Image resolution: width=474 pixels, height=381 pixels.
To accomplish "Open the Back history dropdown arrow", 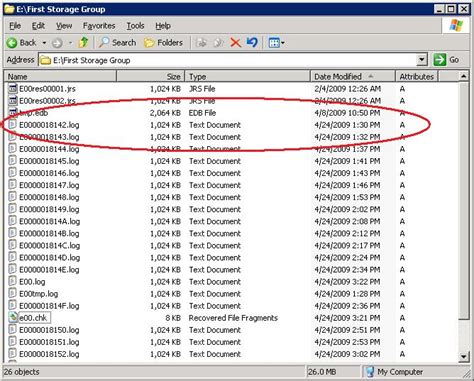I will (44, 43).
